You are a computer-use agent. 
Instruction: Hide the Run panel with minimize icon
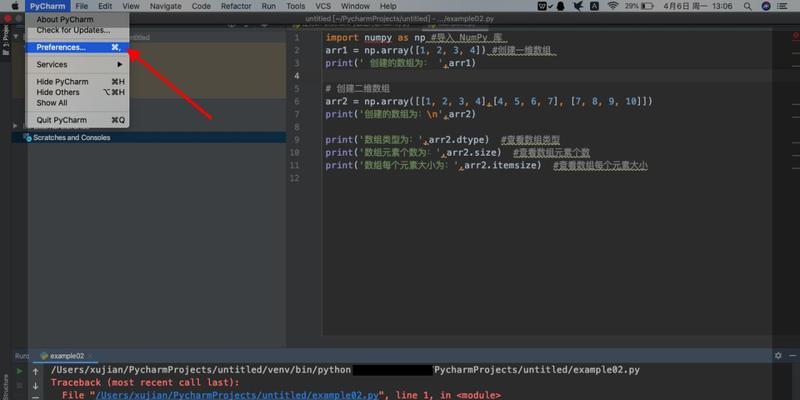[792, 356]
